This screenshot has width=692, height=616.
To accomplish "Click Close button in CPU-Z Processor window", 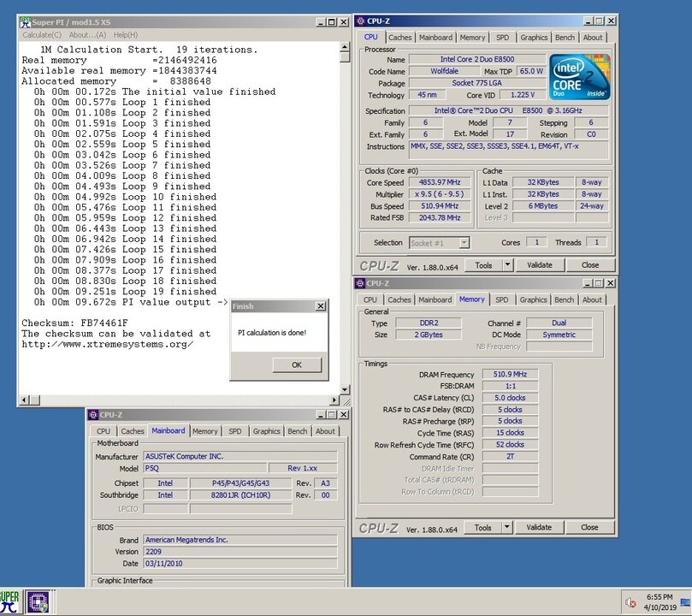I will click(590, 265).
